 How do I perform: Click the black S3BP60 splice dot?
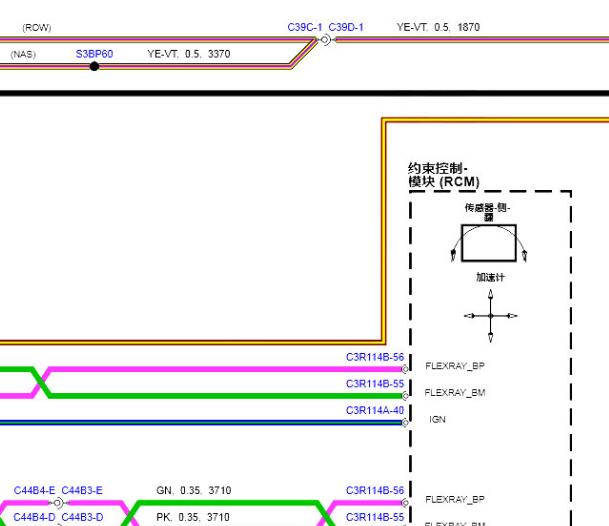[94, 66]
